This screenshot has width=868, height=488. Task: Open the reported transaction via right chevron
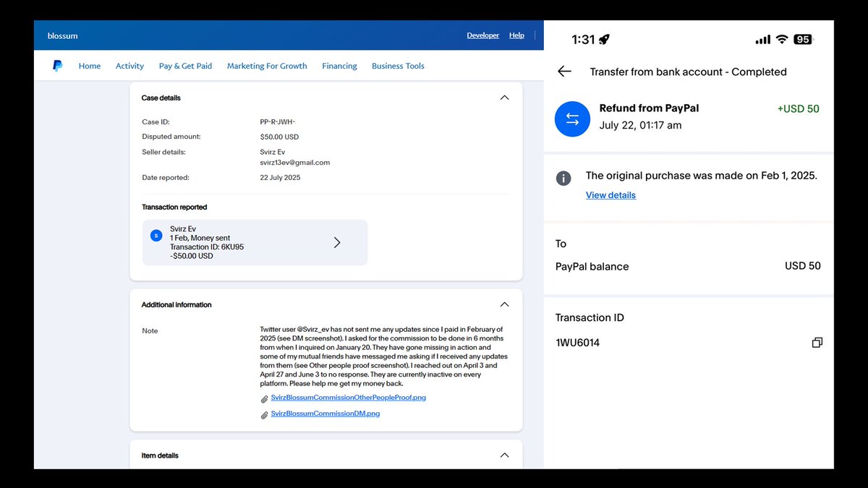337,242
